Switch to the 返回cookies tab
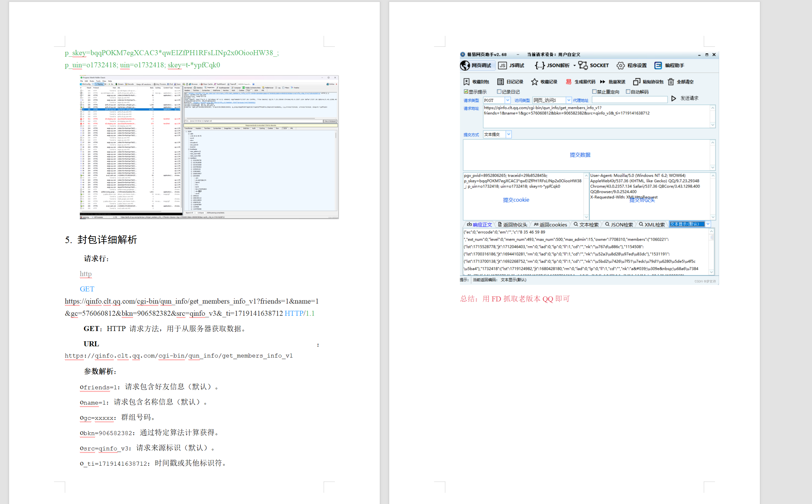 pyautogui.click(x=550, y=225)
